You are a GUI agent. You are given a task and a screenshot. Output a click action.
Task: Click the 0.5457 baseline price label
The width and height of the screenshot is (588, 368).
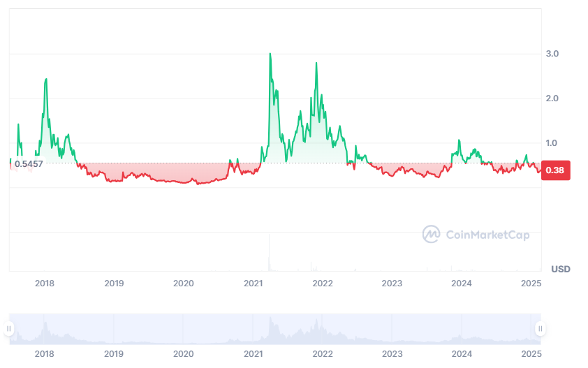(29, 163)
